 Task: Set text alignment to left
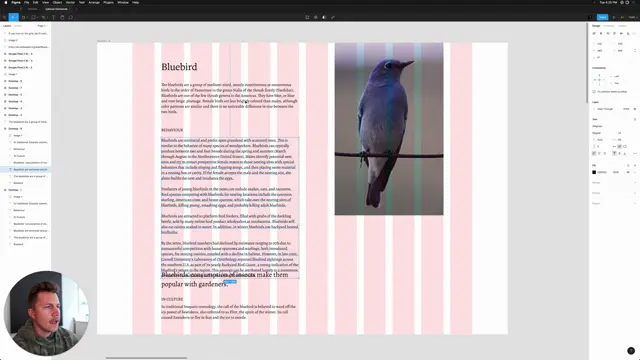[594, 153]
